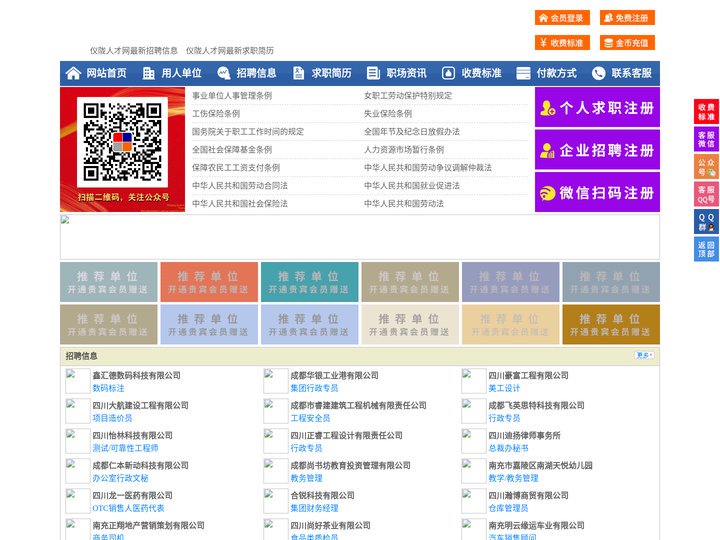Click the orange 推荐单位 tile
720x540 pixels.
tap(209, 282)
